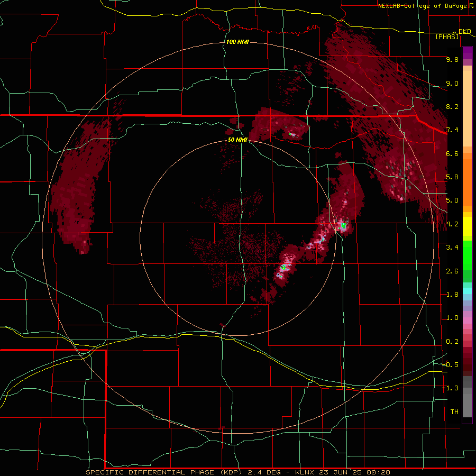Click the yellow segment of the color bar

(467, 226)
